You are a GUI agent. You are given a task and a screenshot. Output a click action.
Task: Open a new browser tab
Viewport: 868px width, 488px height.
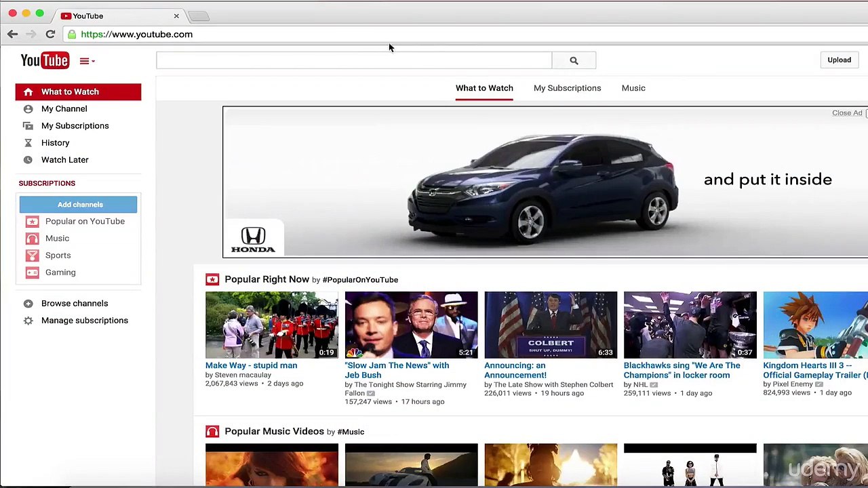click(199, 16)
